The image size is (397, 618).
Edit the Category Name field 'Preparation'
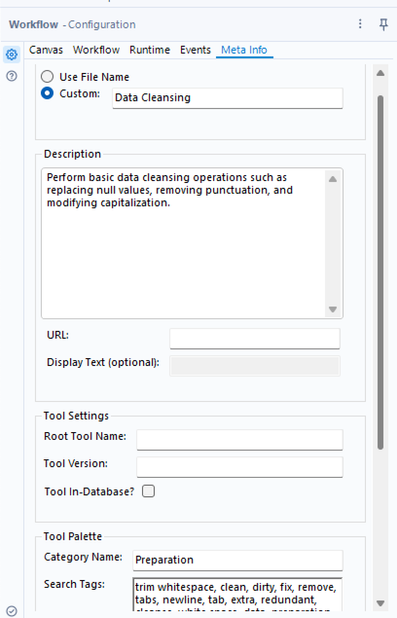(x=237, y=560)
